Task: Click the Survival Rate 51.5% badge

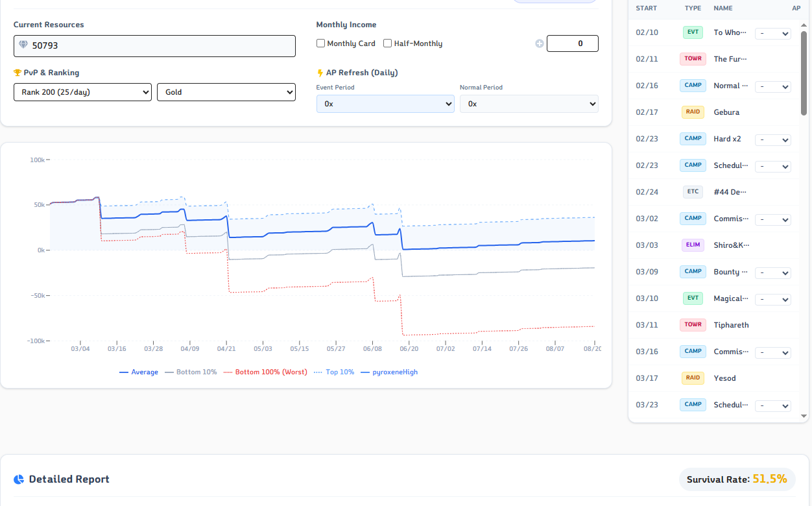Action: pos(737,479)
